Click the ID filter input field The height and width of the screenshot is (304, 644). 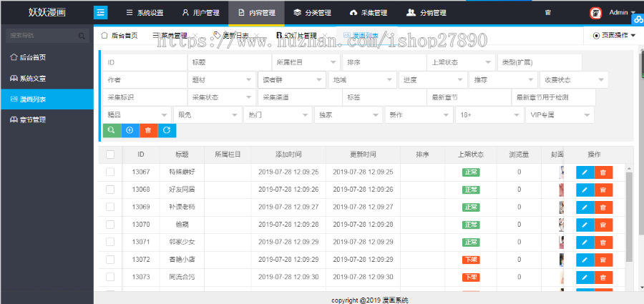145,62
